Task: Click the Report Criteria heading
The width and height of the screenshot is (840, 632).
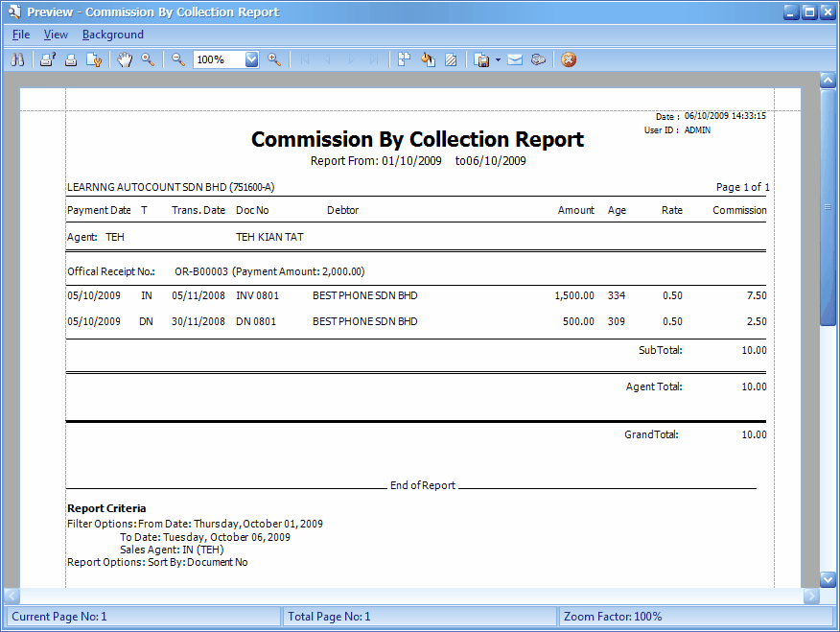Action: [x=106, y=508]
